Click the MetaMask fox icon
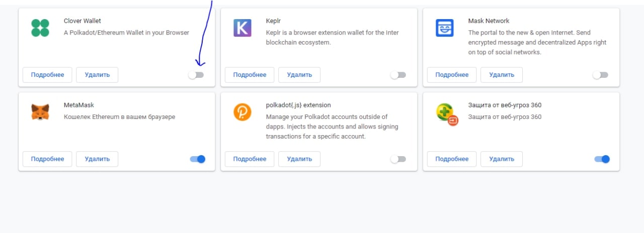Viewport: 644px width, 233px height. coord(40,112)
